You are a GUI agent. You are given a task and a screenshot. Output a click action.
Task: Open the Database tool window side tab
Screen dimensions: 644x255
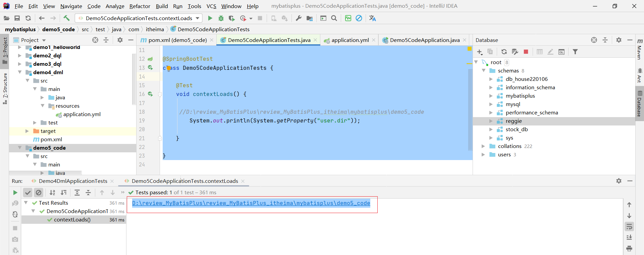point(639,104)
